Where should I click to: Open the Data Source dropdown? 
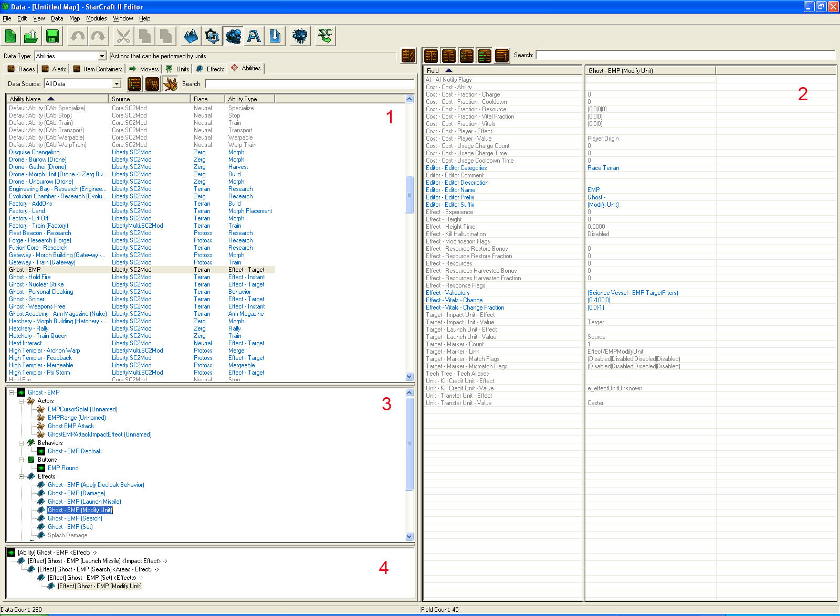tap(117, 84)
